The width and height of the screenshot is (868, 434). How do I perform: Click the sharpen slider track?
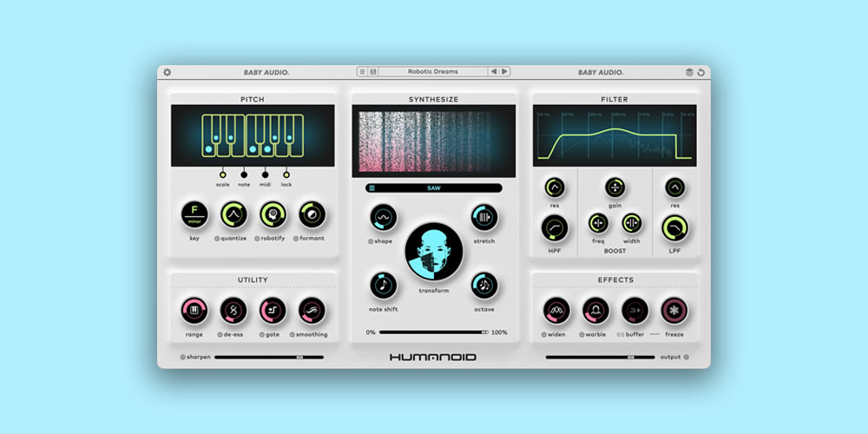click(268, 357)
